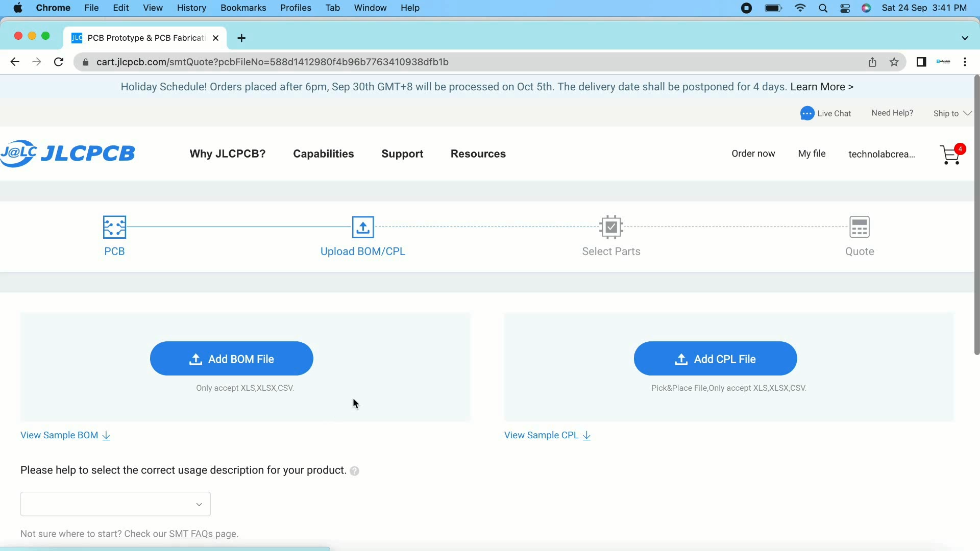The width and height of the screenshot is (980, 551).
Task: Open the Resources menu
Action: (x=478, y=154)
